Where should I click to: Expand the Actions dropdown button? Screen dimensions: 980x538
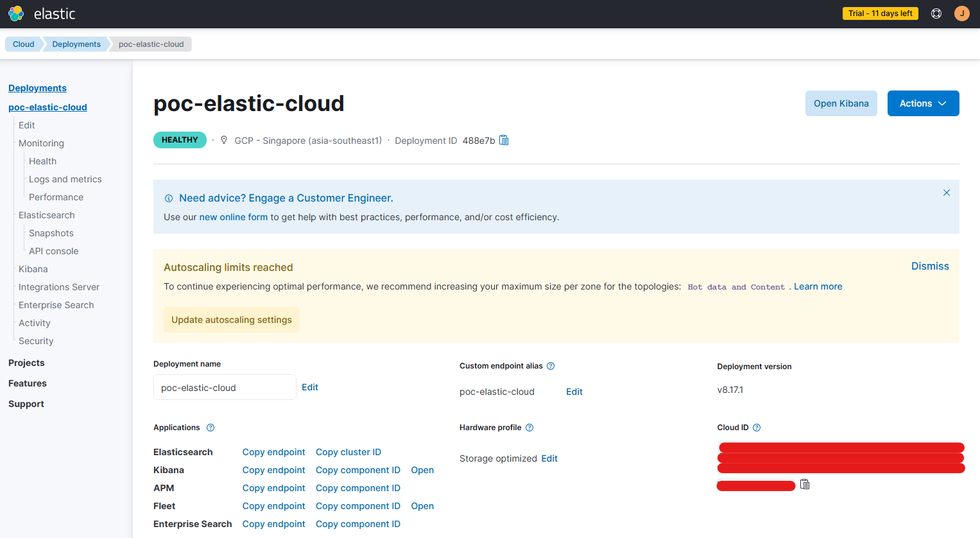923,103
